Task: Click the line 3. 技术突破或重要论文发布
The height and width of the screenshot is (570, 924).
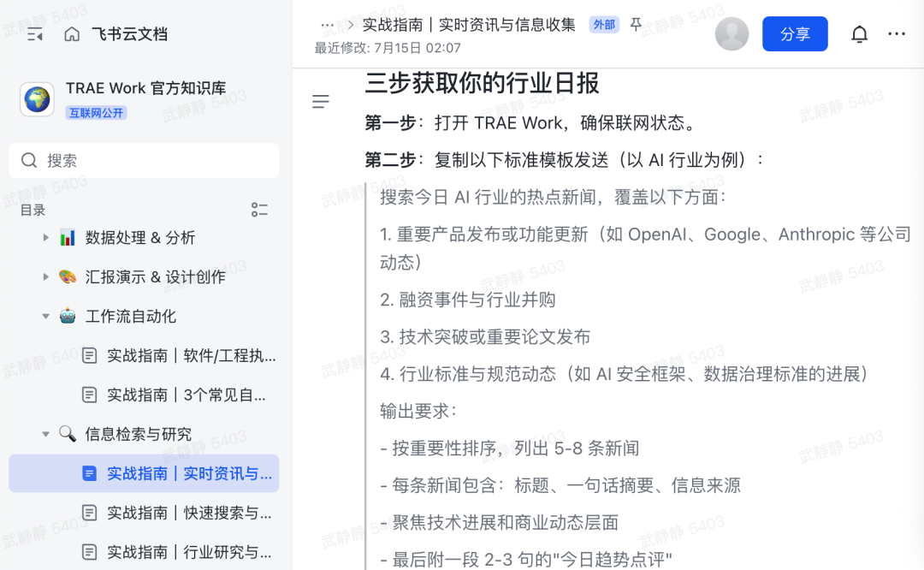Action: [x=485, y=337]
